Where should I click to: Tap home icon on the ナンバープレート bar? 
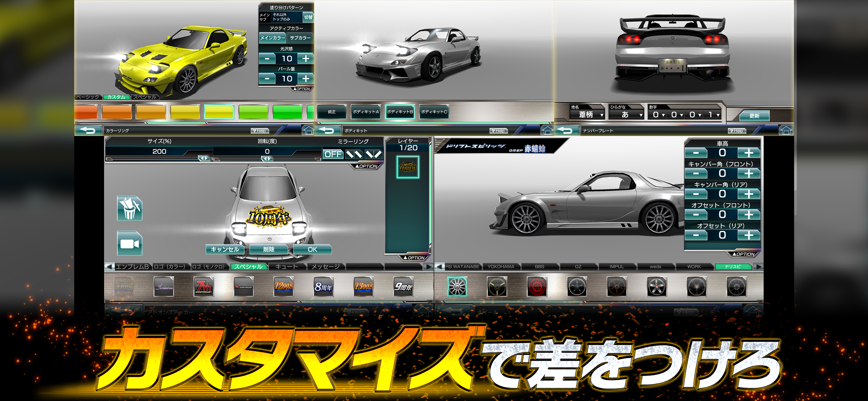(x=786, y=130)
